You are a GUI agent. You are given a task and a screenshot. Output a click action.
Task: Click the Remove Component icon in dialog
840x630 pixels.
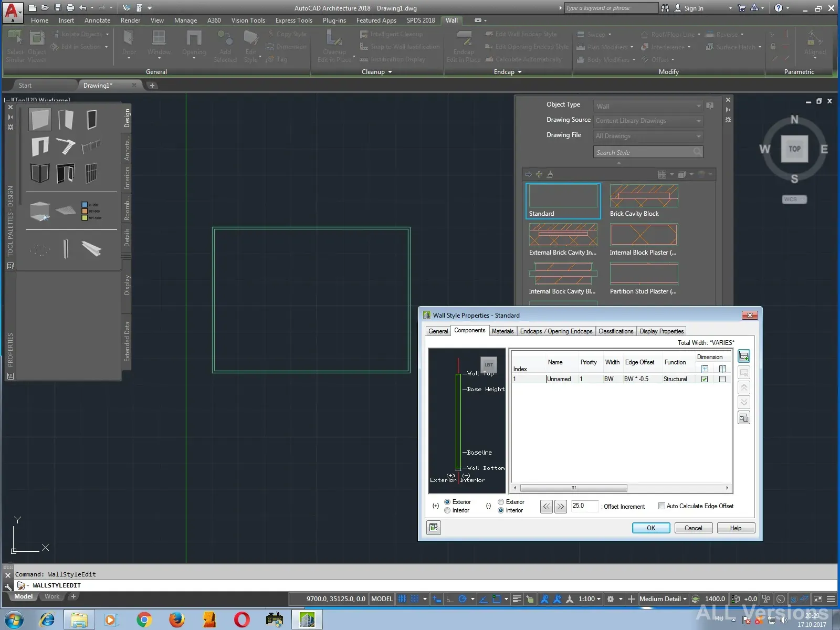(743, 372)
